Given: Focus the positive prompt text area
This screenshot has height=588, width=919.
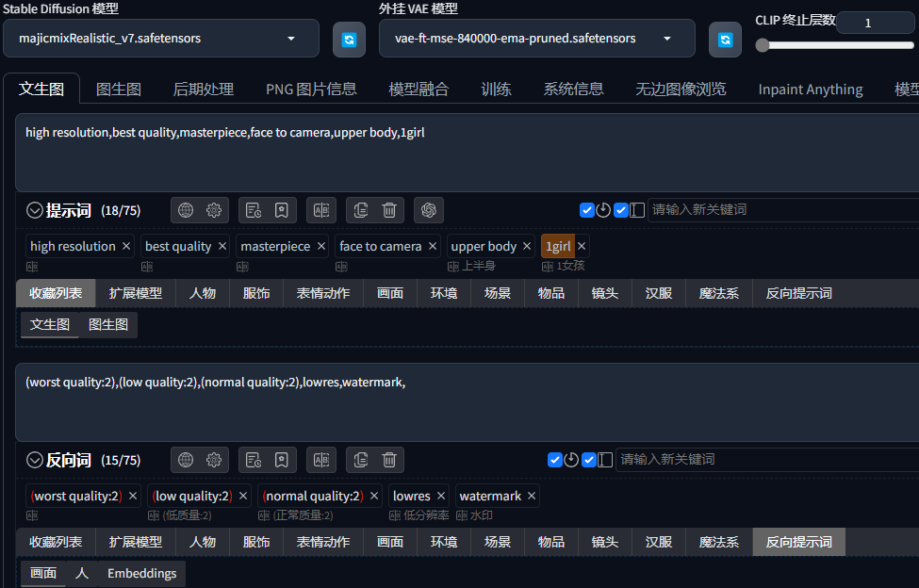Looking at the screenshot, I should coord(468,153).
